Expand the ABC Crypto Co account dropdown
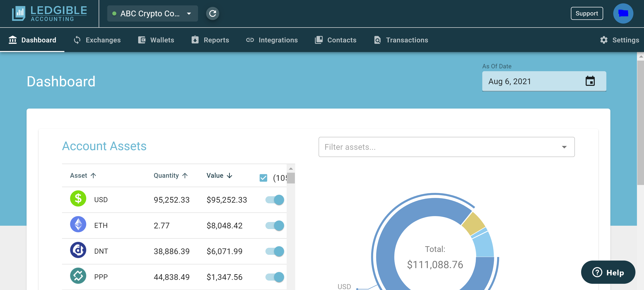The image size is (644, 290). pos(152,13)
